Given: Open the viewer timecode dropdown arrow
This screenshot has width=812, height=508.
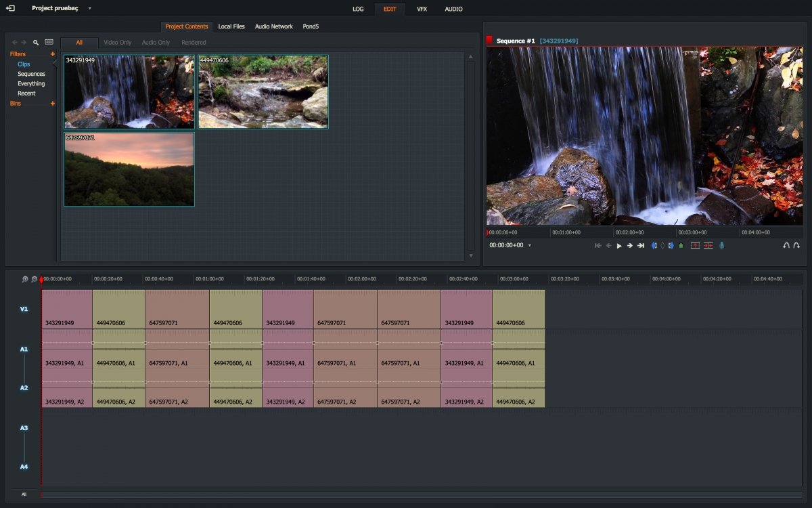Looking at the screenshot, I should (x=530, y=245).
